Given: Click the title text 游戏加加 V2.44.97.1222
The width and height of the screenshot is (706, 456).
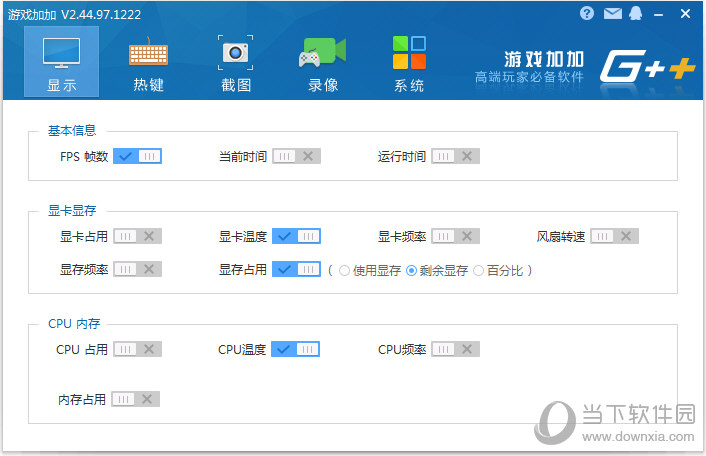Looking at the screenshot, I should (74, 14).
